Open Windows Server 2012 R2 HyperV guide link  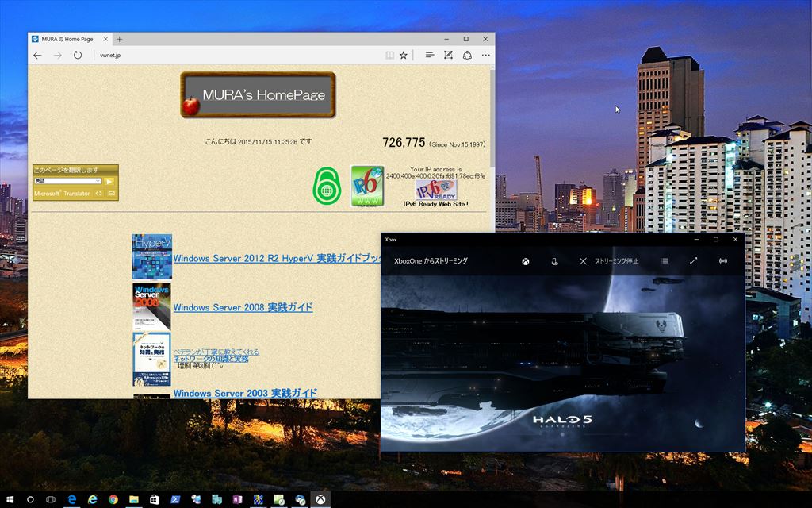coord(277,258)
